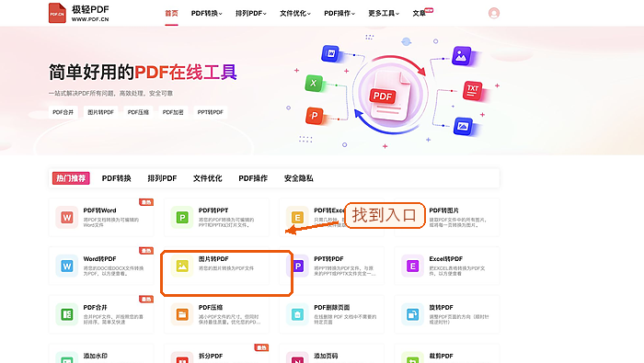This screenshot has height=363, width=644.
Task: Click the 添加页码 pink icon
Action: [x=297, y=357]
